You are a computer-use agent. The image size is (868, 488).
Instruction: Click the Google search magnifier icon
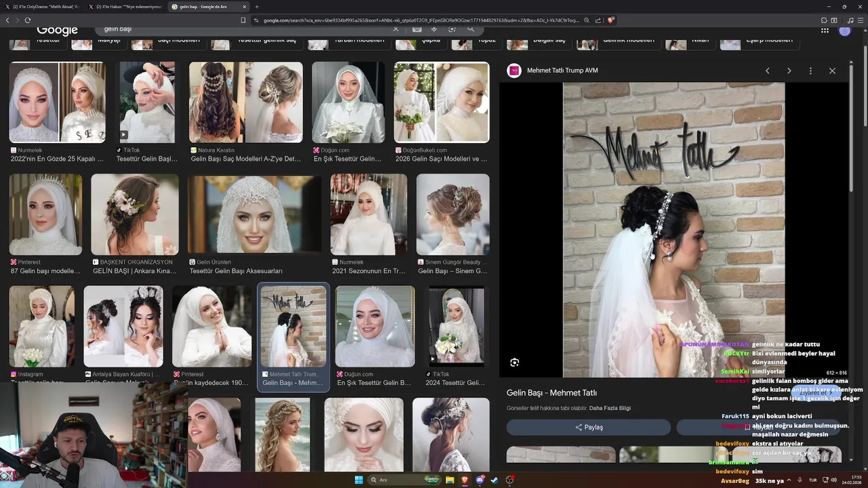[x=470, y=29]
